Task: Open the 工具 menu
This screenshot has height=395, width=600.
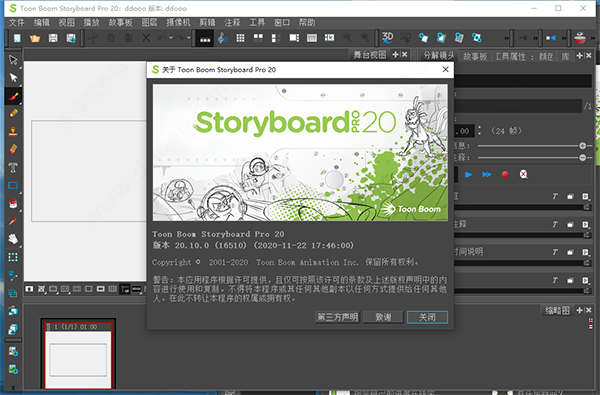Action: pos(257,23)
